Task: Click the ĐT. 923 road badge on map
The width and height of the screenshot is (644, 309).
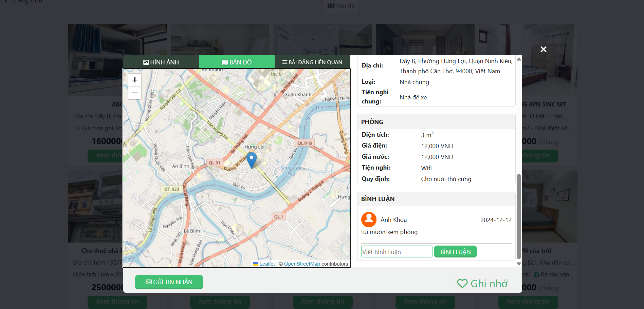Action: click(x=171, y=189)
